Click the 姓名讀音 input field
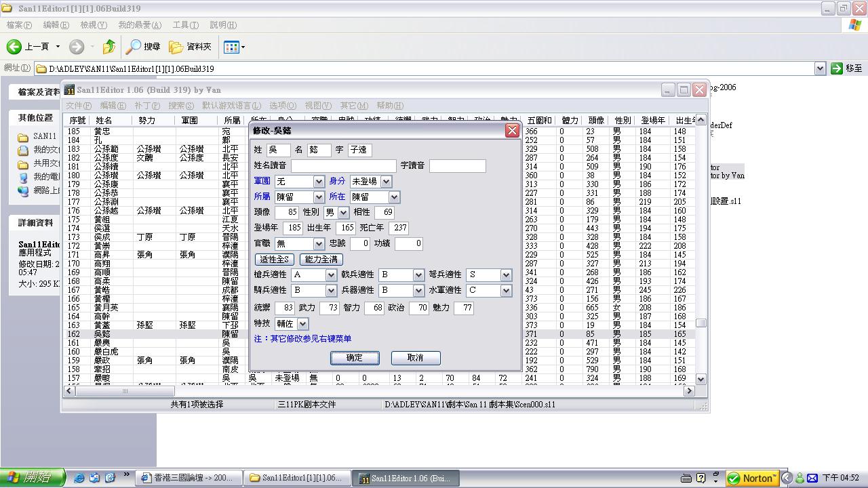The width and height of the screenshot is (868, 488). tap(343, 165)
